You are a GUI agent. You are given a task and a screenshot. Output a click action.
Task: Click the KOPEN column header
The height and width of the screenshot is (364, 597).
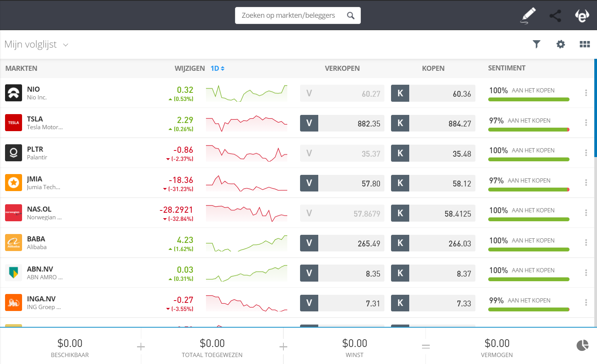(433, 68)
